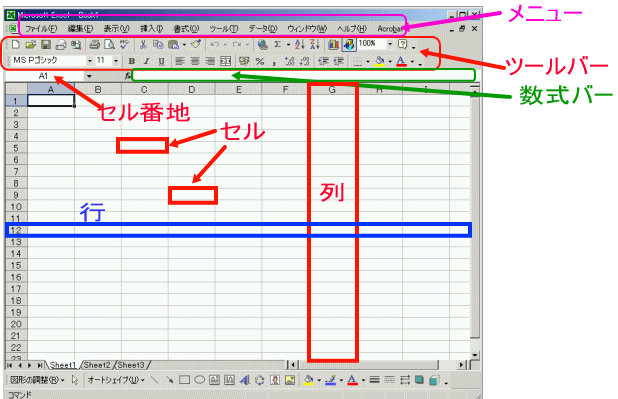Apply percent style with % icon
The height and width of the screenshot is (399, 618).
coord(260,61)
